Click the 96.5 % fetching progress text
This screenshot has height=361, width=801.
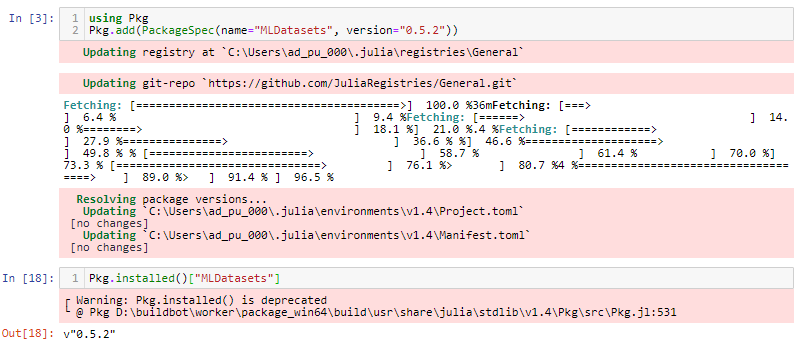tap(314, 177)
